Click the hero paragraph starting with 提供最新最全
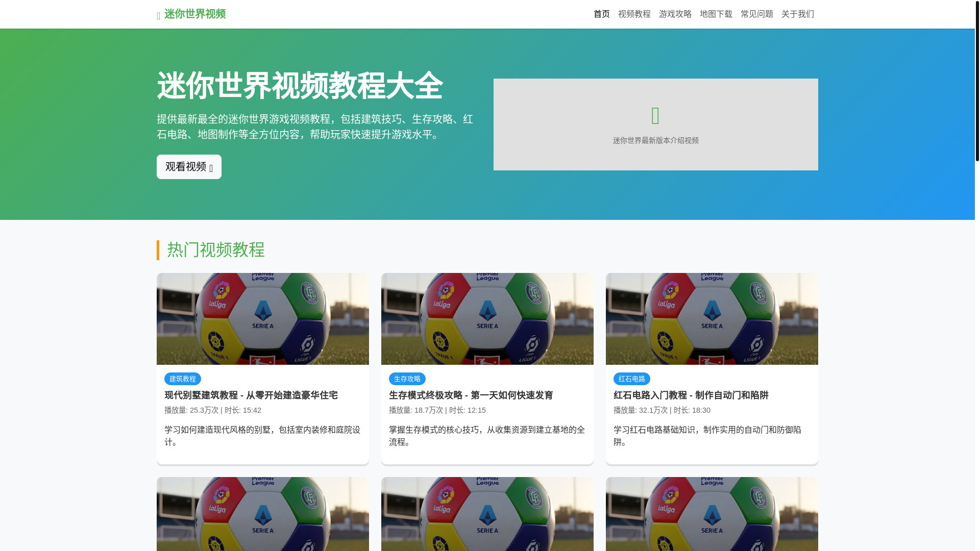Image resolution: width=980 pixels, height=551 pixels. click(315, 127)
